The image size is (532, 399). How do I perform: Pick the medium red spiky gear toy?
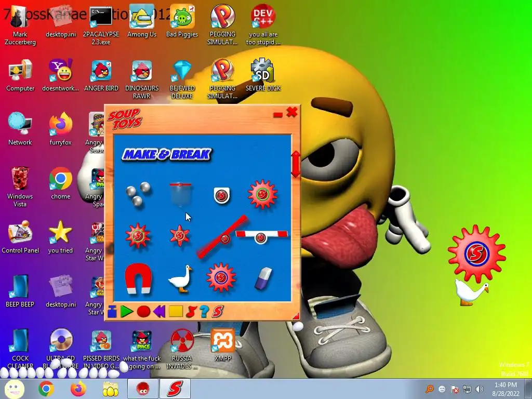[138, 235]
